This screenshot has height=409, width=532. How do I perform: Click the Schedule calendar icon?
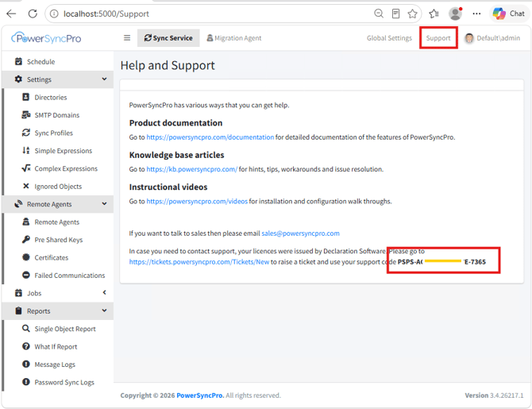click(x=18, y=61)
